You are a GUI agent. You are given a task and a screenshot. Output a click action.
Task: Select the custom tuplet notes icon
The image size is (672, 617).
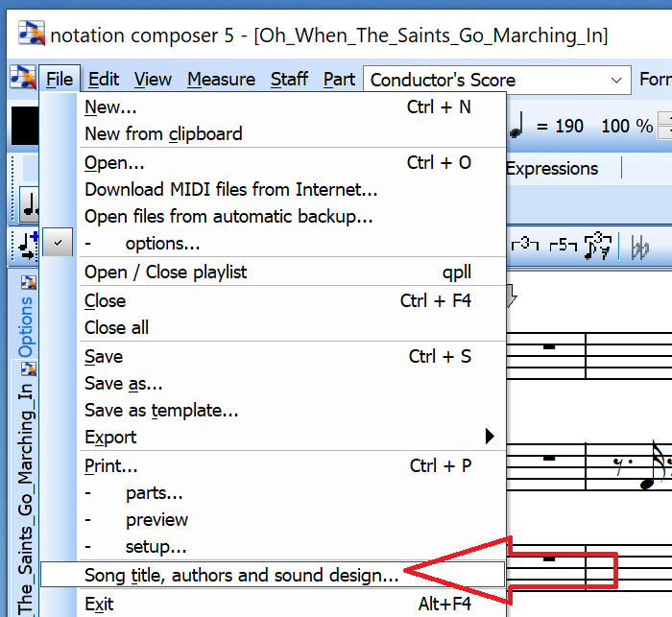click(600, 247)
